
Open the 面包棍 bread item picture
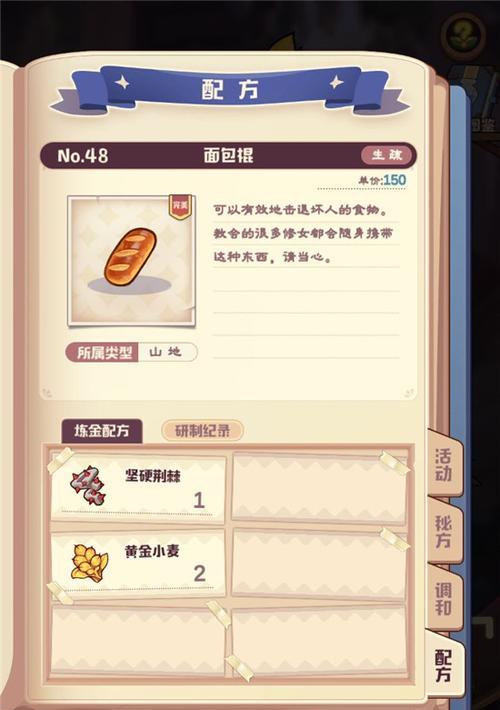pos(131,260)
